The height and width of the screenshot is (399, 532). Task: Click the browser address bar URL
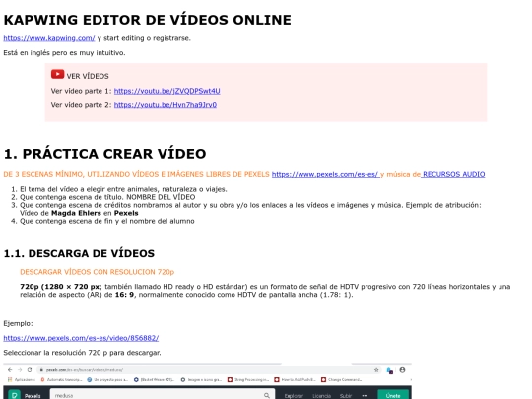click(x=85, y=370)
